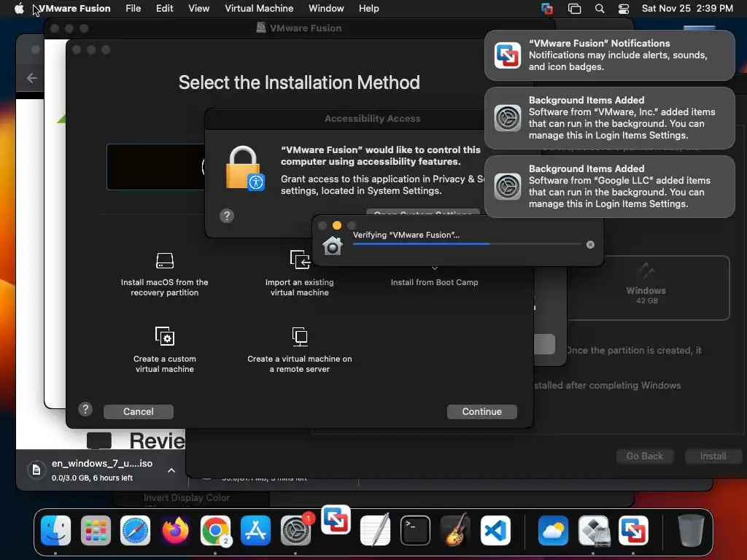The image size is (747, 560).
Task: Choose Import an existing virtual machine
Action: click(300, 273)
